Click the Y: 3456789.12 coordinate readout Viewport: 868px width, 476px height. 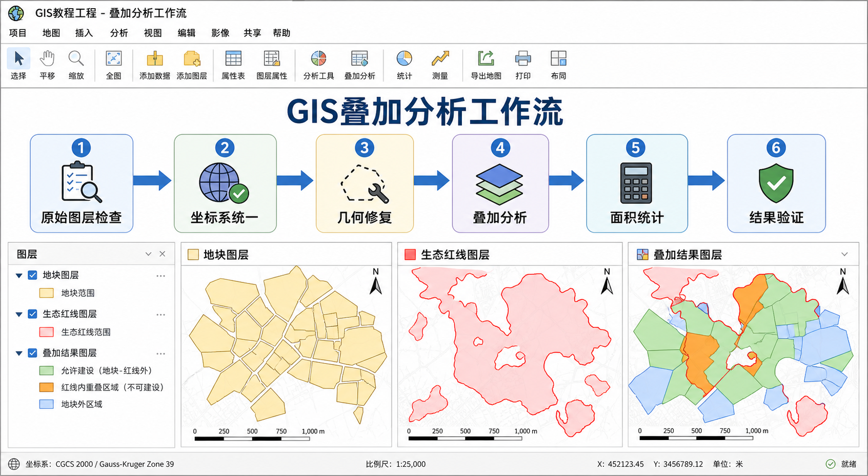click(x=678, y=464)
